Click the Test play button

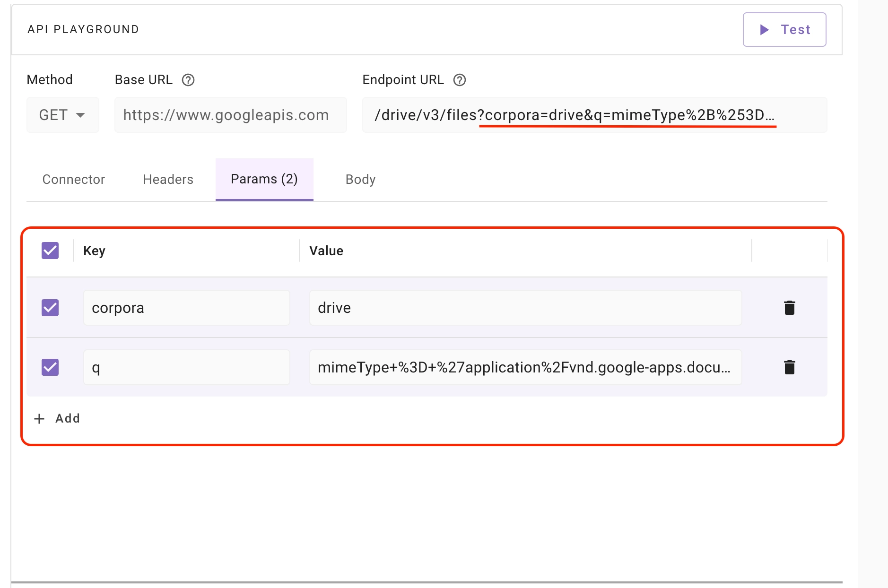(x=784, y=30)
